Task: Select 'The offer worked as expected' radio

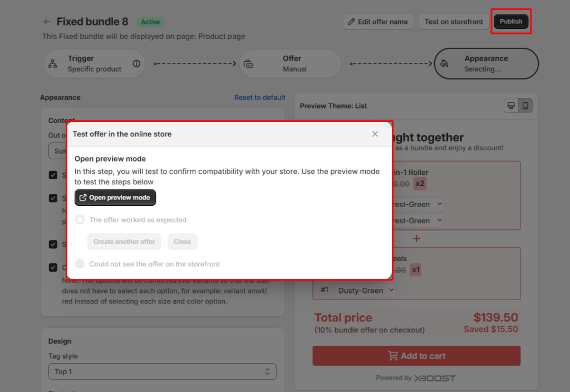Action: pos(80,220)
